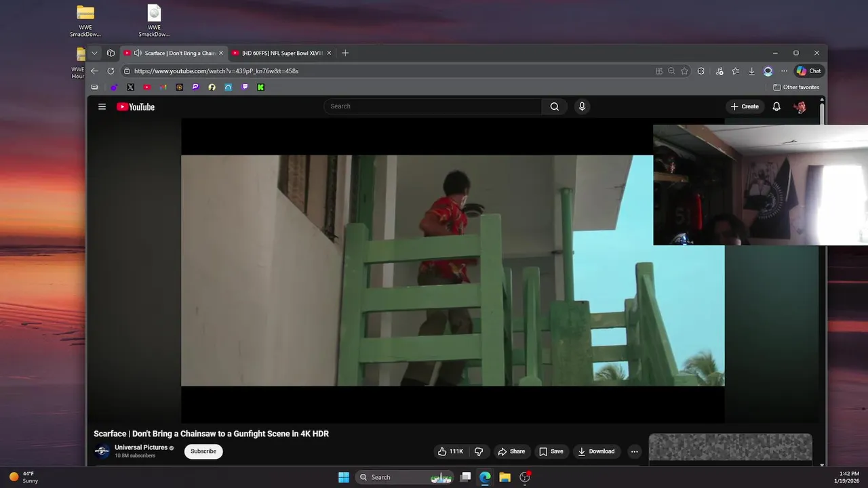Open Edge favorites list icon

click(735, 70)
